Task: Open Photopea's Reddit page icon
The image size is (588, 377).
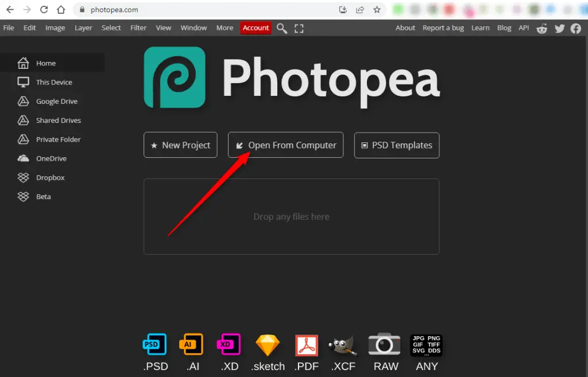Action: (542, 29)
